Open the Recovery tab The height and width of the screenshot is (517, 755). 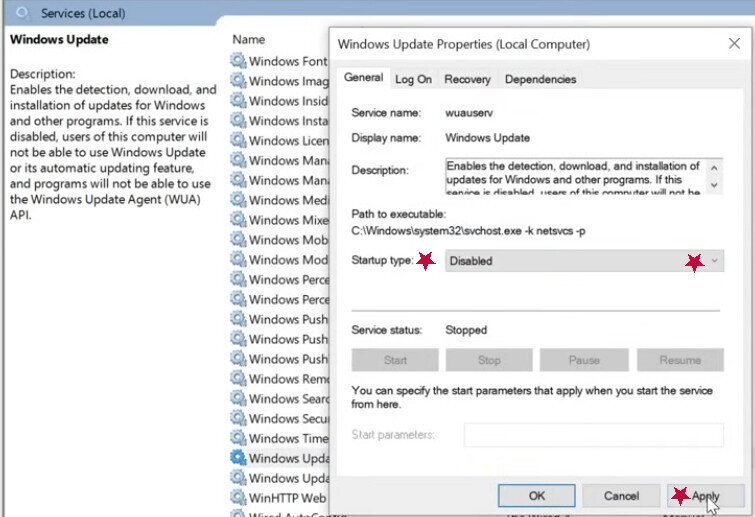(467, 79)
